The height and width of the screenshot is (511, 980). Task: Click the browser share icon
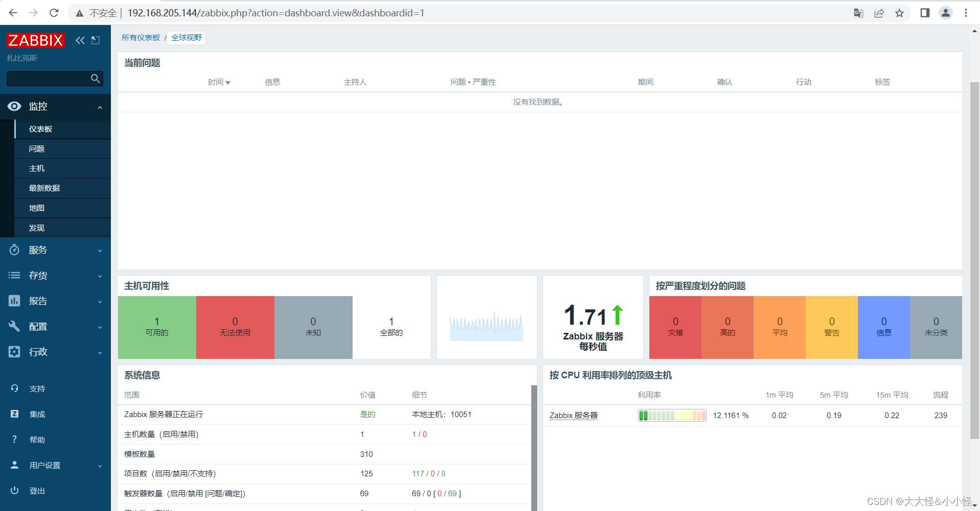click(879, 13)
